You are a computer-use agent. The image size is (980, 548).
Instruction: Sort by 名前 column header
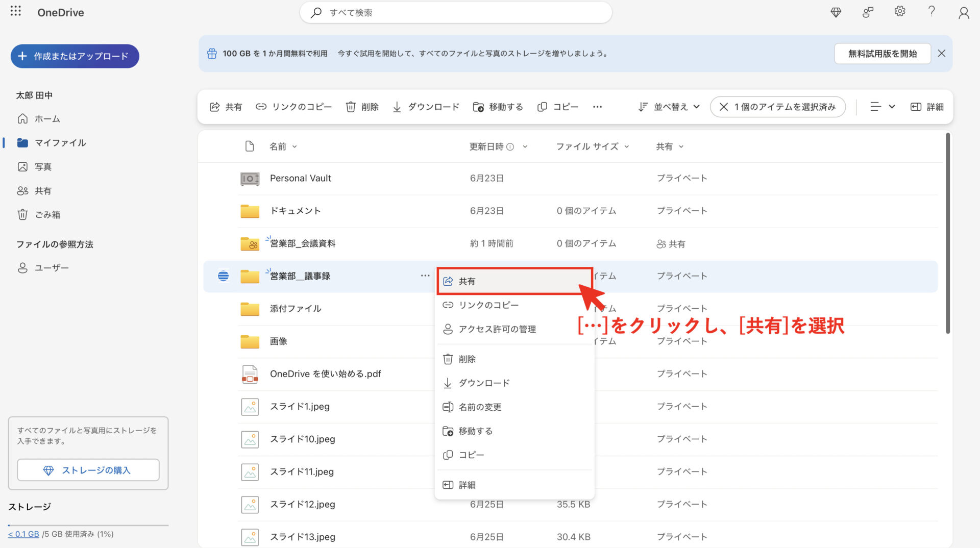[283, 146]
